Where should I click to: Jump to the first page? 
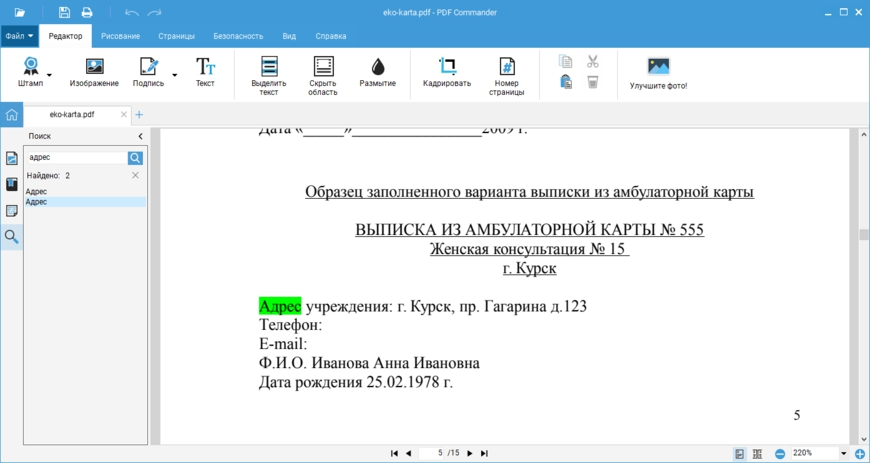click(394, 454)
